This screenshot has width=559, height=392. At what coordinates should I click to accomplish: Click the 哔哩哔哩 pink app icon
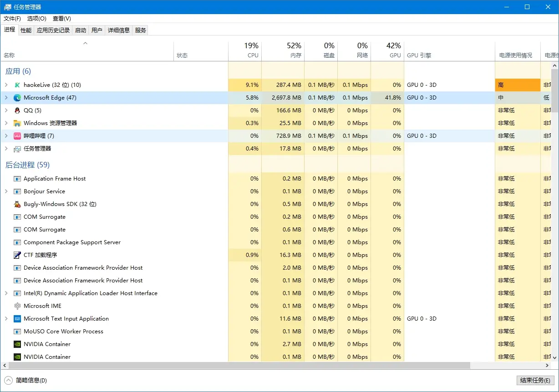point(17,136)
